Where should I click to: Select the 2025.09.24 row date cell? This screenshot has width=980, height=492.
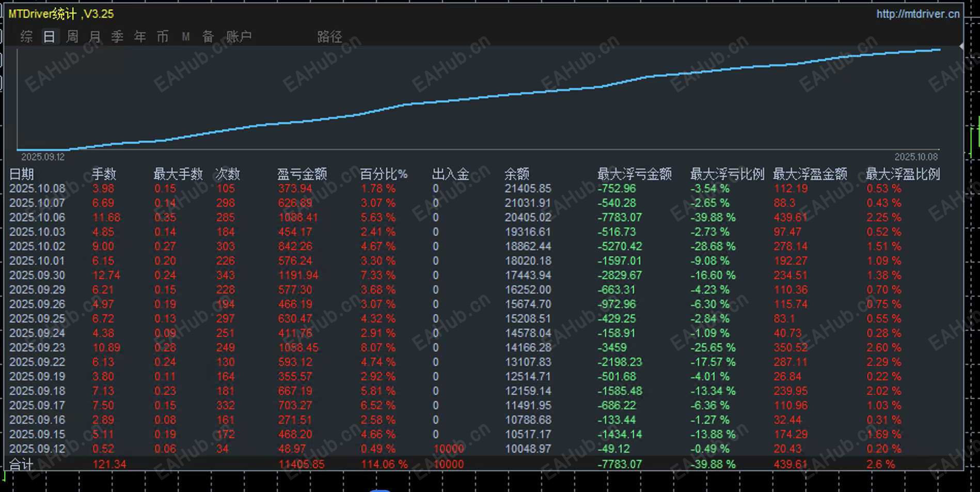coord(37,333)
